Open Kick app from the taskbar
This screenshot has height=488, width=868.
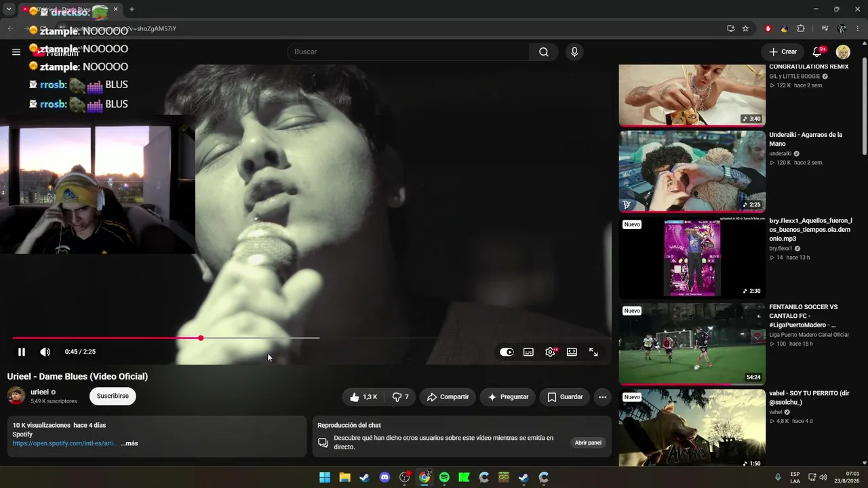[464, 477]
